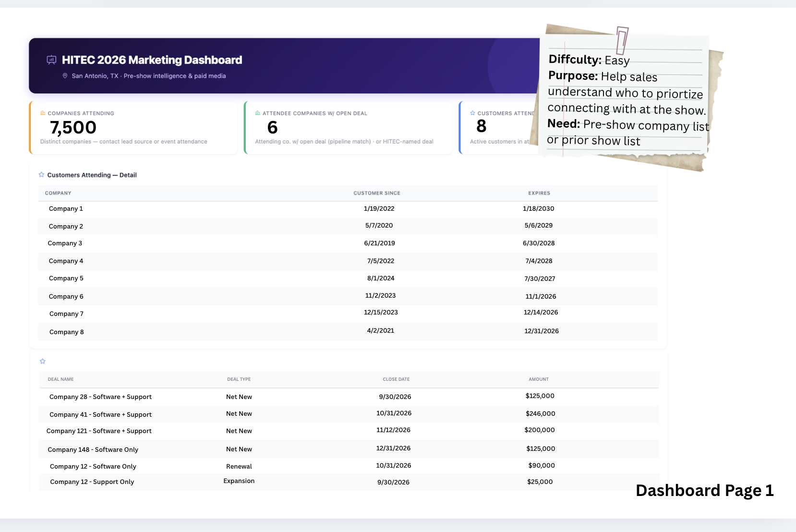Click the 6 open deal count
796x532 pixels.
tap(272, 127)
